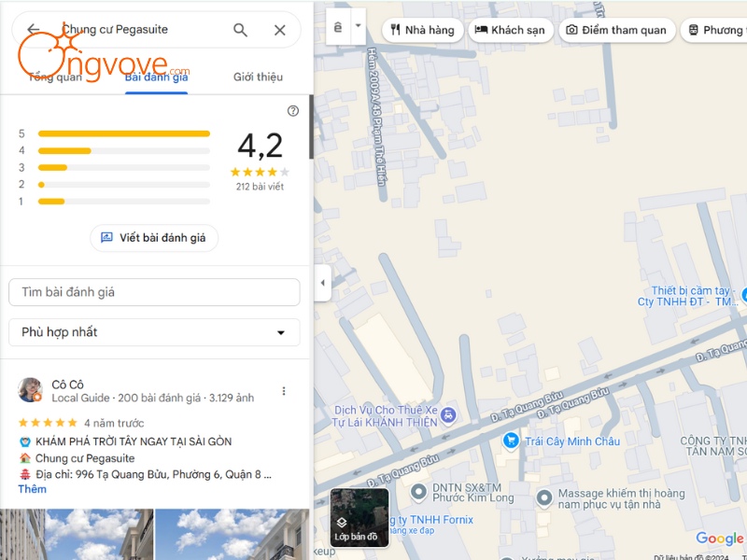Image resolution: width=747 pixels, height=560 pixels.
Task: Open Cô Cô's review three-dot menu
Action: (x=284, y=391)
